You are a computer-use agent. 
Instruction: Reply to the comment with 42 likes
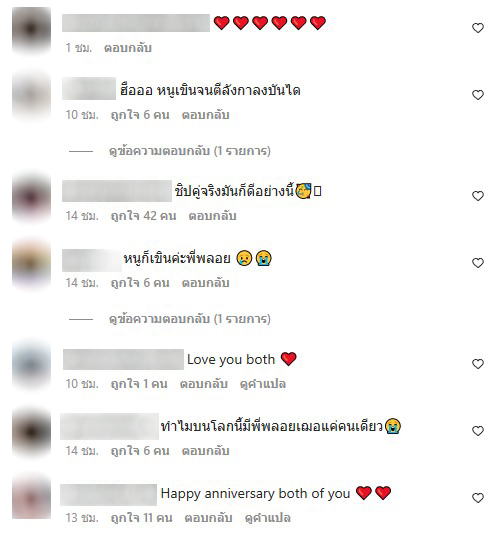212,216
